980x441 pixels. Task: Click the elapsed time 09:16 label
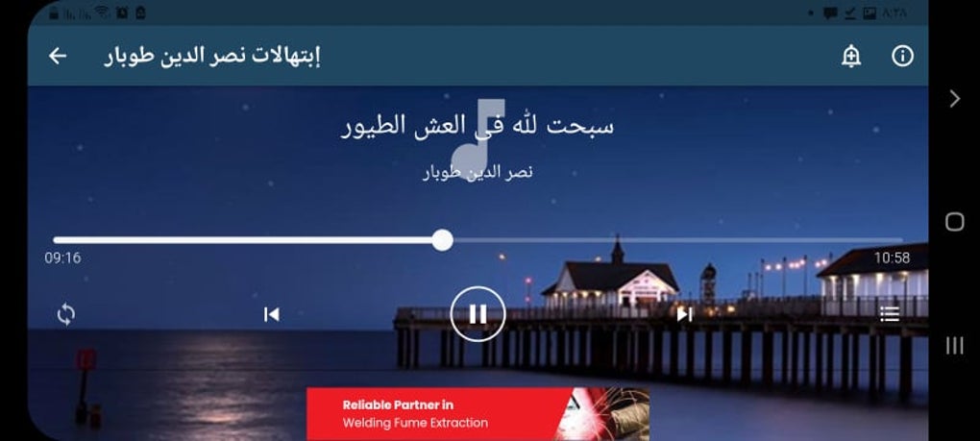pyautogui.click(x=62, y=258)
